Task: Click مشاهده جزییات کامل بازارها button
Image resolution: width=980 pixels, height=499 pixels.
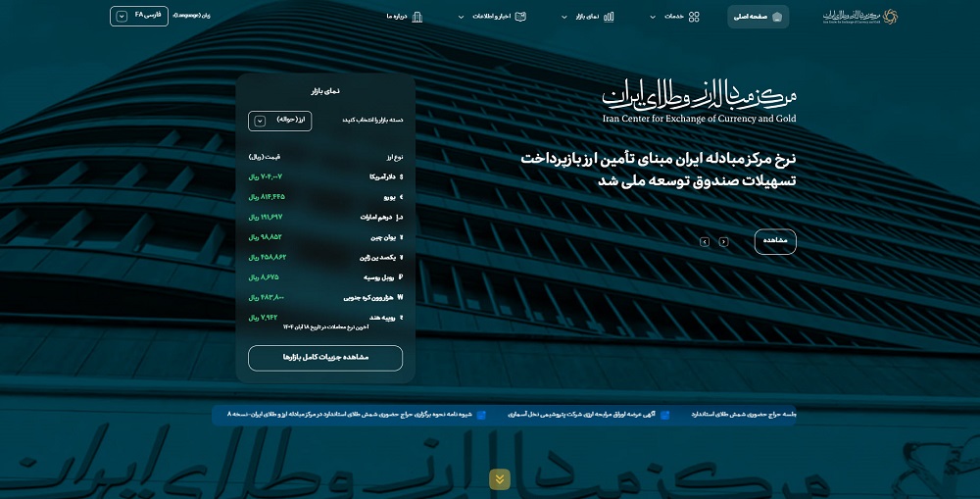Action: coord(325,358)
